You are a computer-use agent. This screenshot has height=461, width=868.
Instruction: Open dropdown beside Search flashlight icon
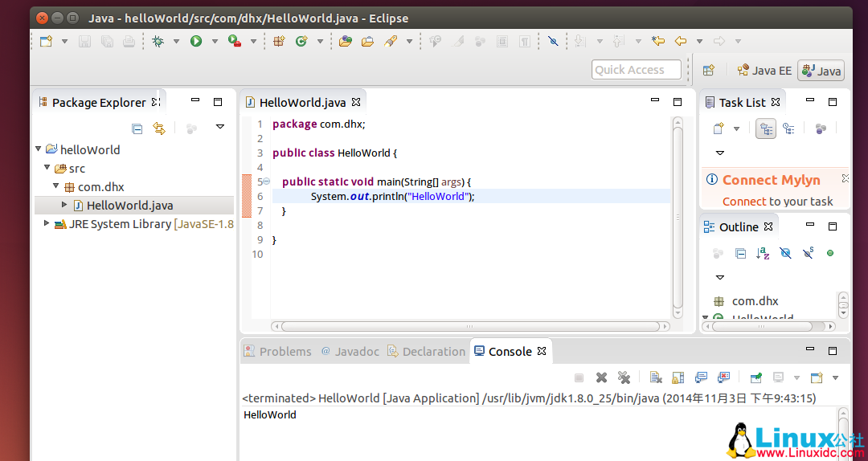point(409,42)
